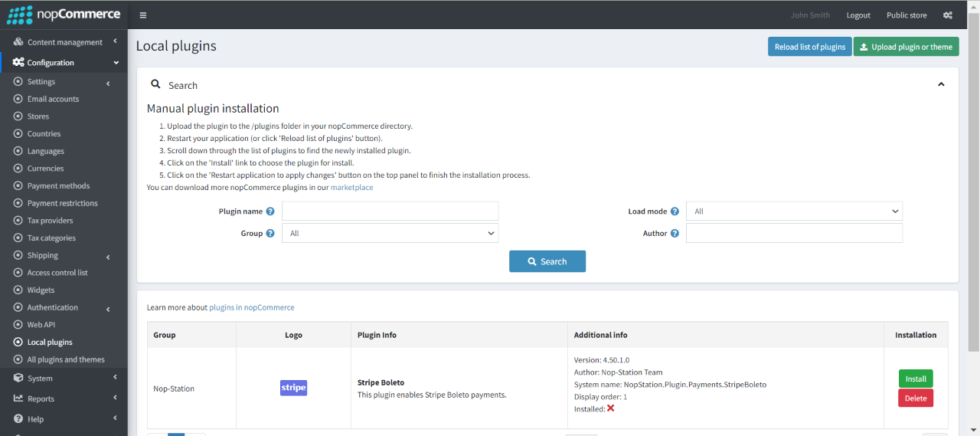Open Payment methods in sidebar
Image resolution: width=980 pixels, height=436 pixels.
click(58, 185)
